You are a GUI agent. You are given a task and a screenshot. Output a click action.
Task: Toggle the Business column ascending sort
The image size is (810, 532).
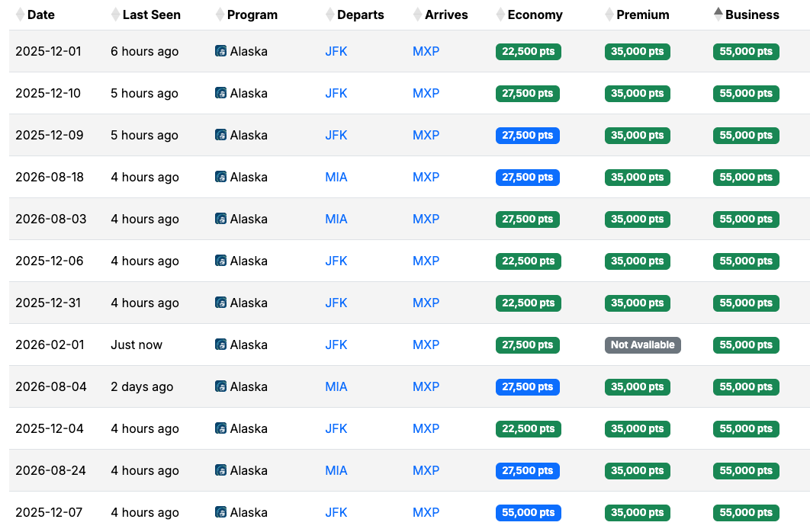click(718, 13)
